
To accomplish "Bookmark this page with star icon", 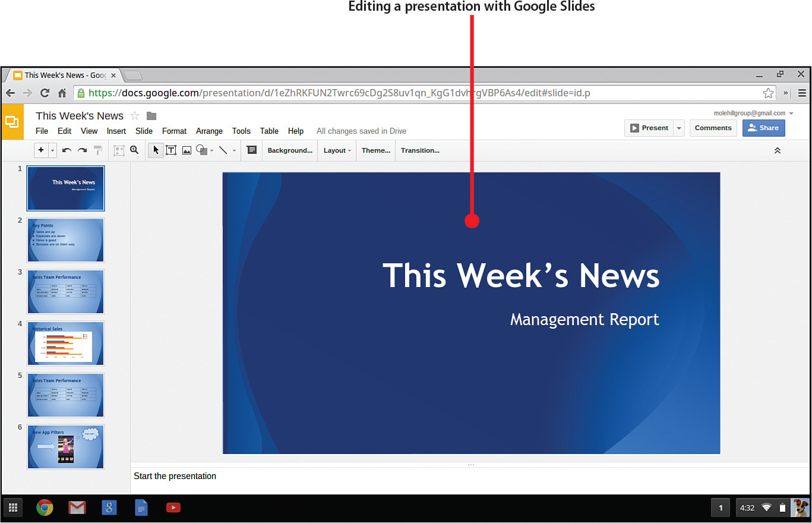I will (768, 93).
